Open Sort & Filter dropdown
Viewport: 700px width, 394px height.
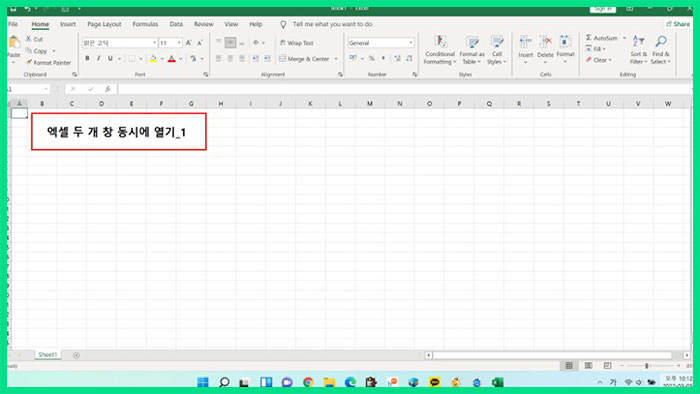pos(639,50)
